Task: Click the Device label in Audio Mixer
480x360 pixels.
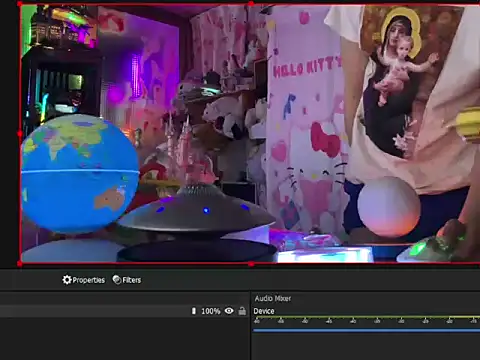Action: click(x=264, y=311)
